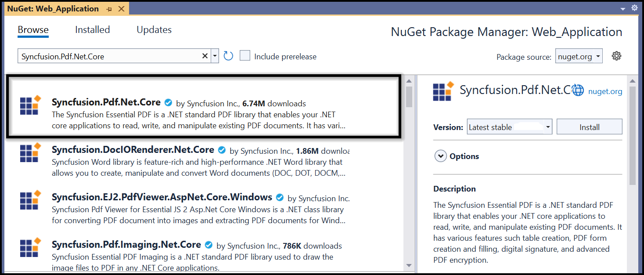Close the NuGet: Web_Application tab
644x275 pixels.
click(122, 9)
